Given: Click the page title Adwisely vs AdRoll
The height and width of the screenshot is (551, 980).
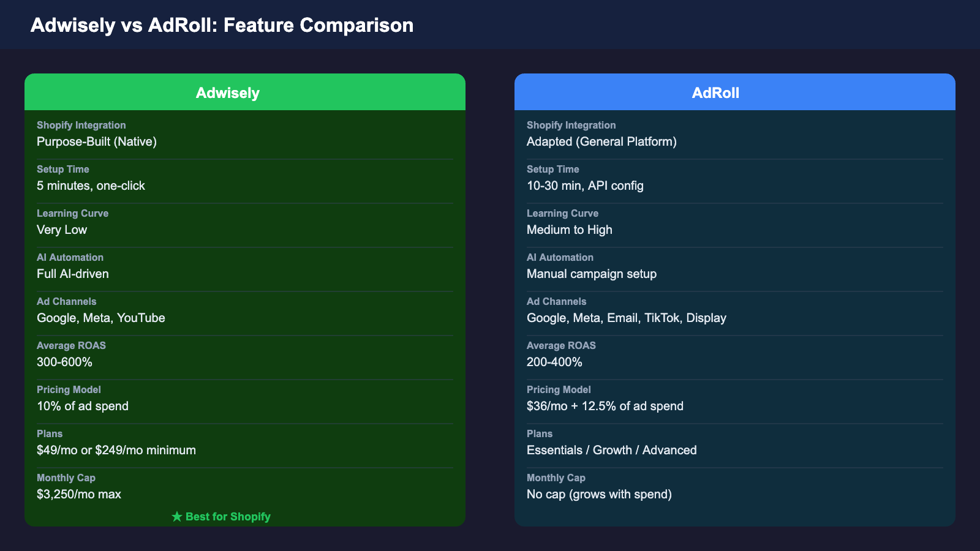Looking at the screenshot, I should coord(222,25).
